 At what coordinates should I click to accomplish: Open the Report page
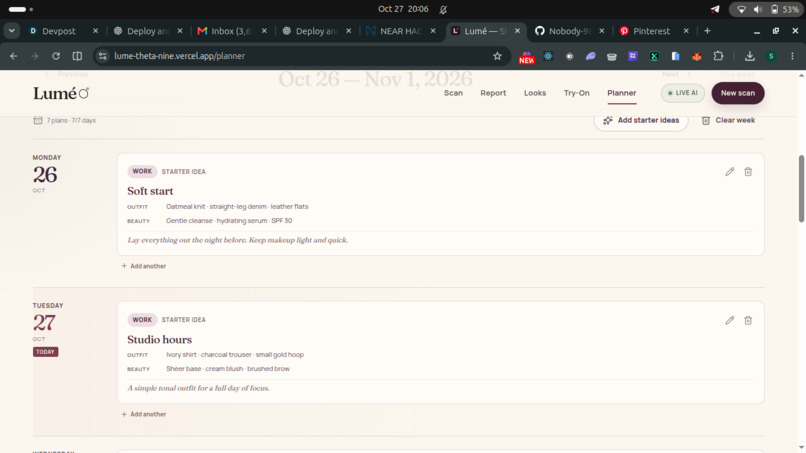point(493,93)
